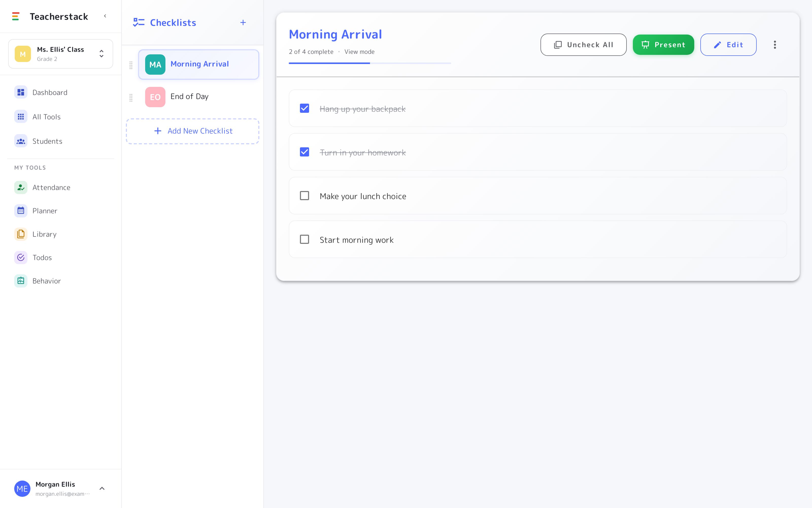Add a checklist with the plus icon
Screen dimensions: 812x508
[x=243, y=23]
